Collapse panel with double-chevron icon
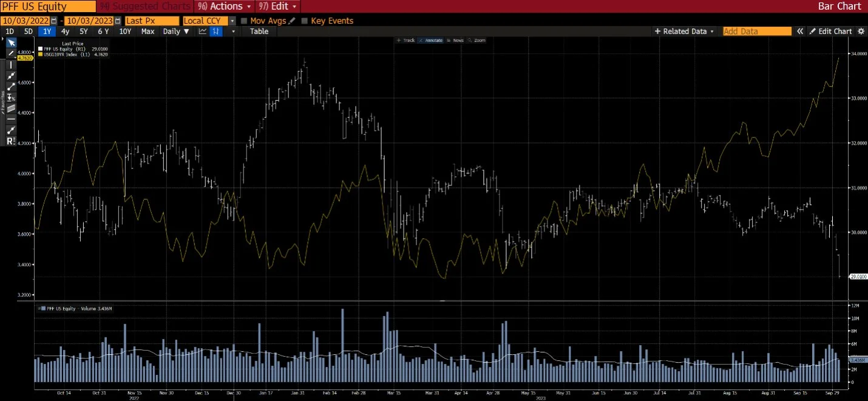The width and height of the screenshot is (868, 401). (800, 32)
